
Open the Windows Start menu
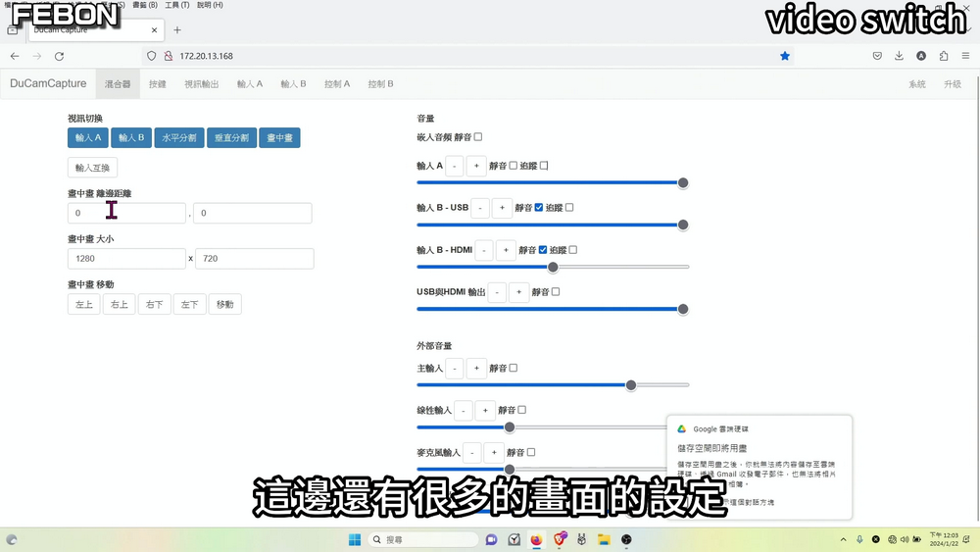(355, 539)
